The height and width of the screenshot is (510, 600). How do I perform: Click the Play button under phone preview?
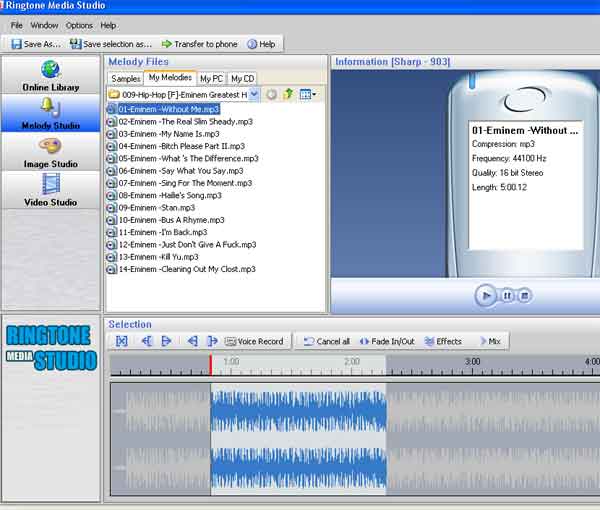point(486,295)
